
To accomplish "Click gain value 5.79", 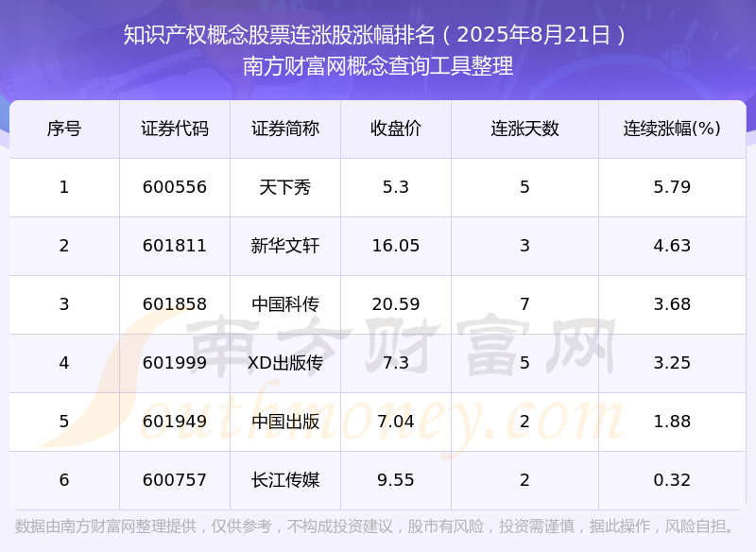I will coord(672,187).
